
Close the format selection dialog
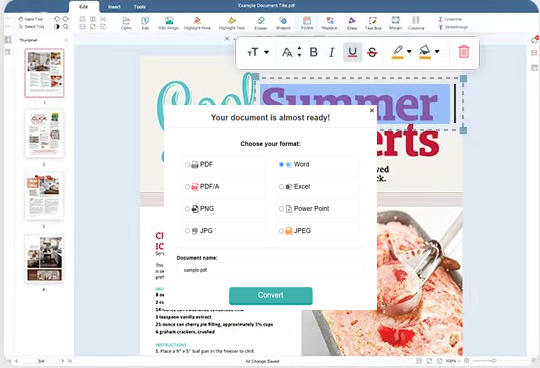coord(372,111)
